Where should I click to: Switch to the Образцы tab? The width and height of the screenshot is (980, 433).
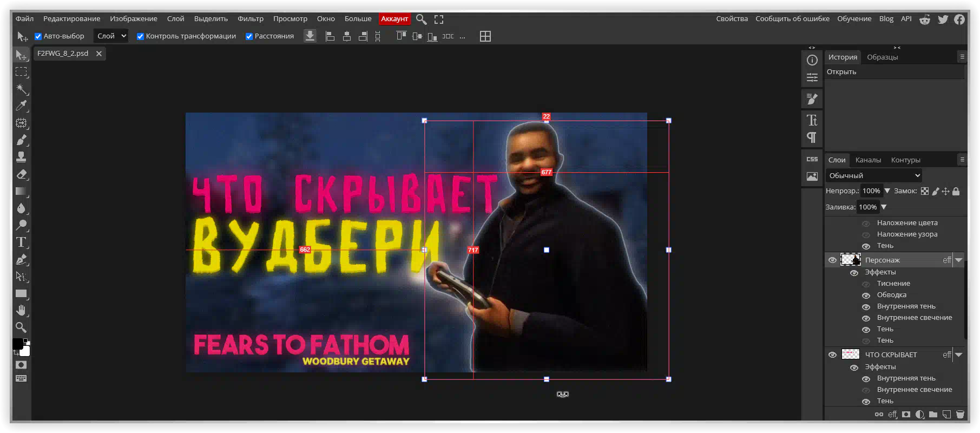pos(883,57)
